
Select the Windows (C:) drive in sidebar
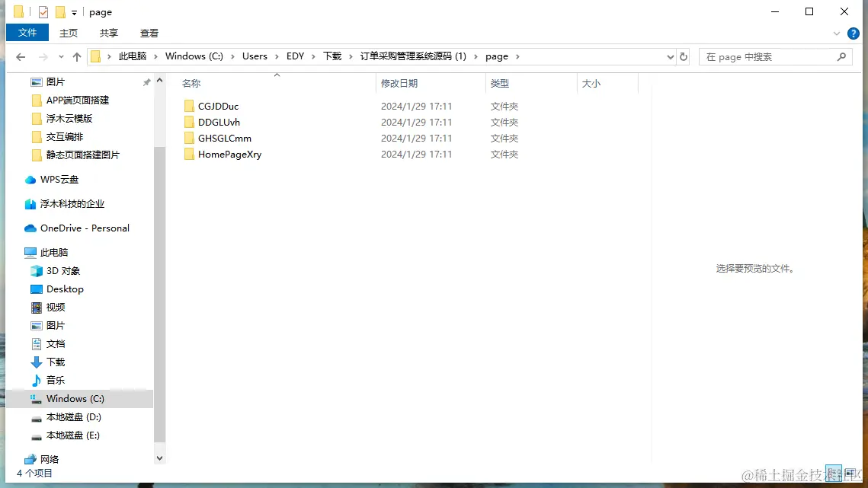(76, 398)
